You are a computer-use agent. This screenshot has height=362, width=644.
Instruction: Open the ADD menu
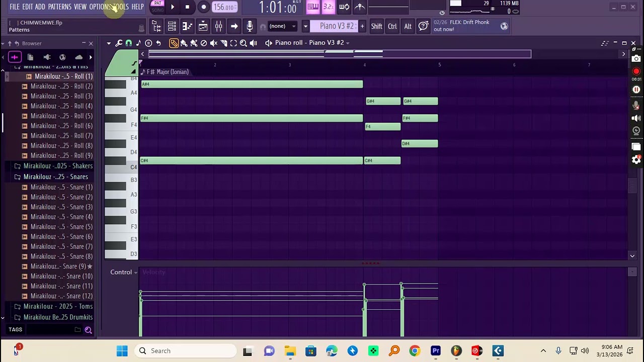point(40,7)
